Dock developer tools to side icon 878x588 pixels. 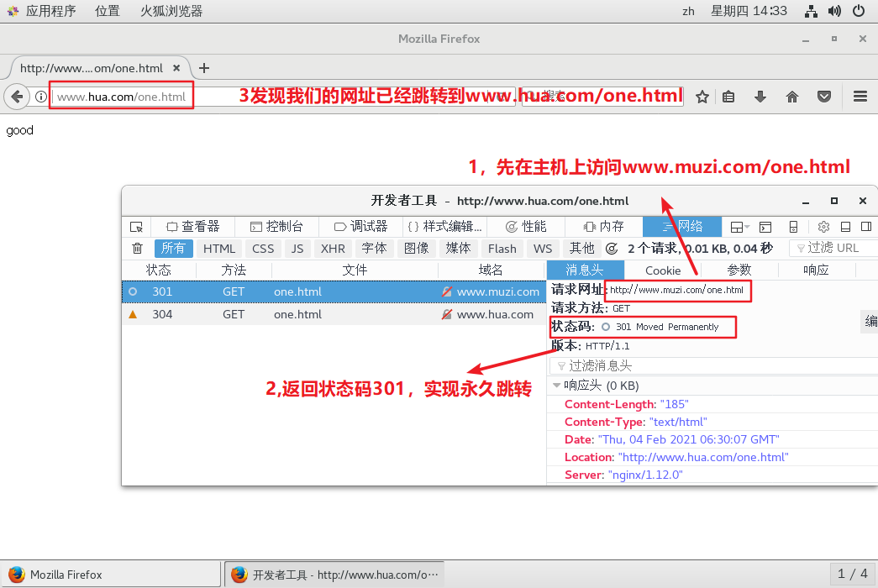pyautogui.click(x=866, y=227)
